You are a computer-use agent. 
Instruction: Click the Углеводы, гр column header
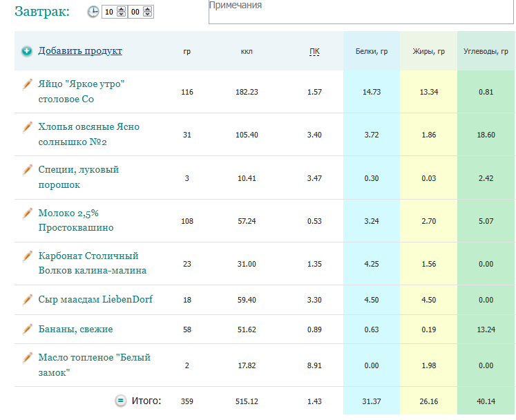pos(486,51)
